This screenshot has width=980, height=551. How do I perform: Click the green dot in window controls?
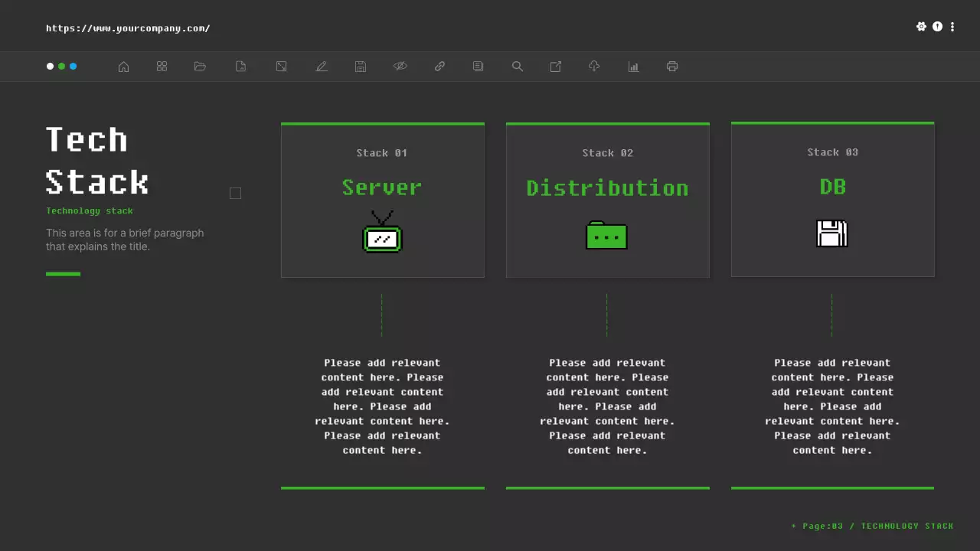(62, 67)
